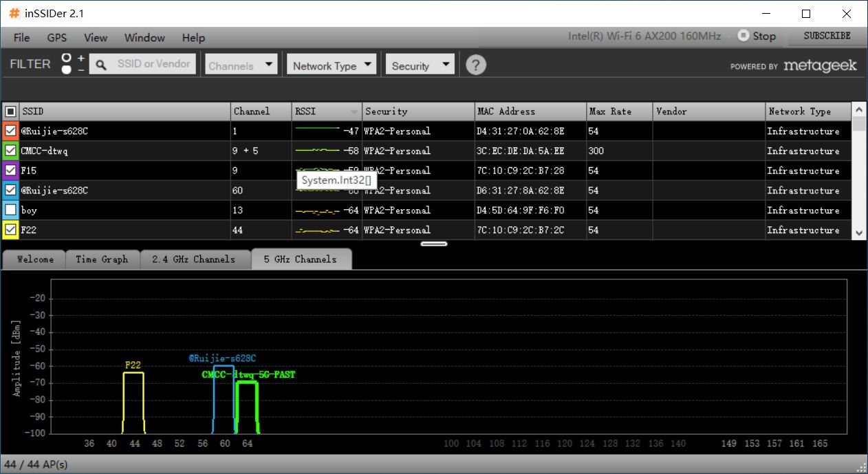Select MAC address 7C:10:C9:2C:B7:28
Image resolution: width=868 pixels, height=474 pixels.
(520, 171)
